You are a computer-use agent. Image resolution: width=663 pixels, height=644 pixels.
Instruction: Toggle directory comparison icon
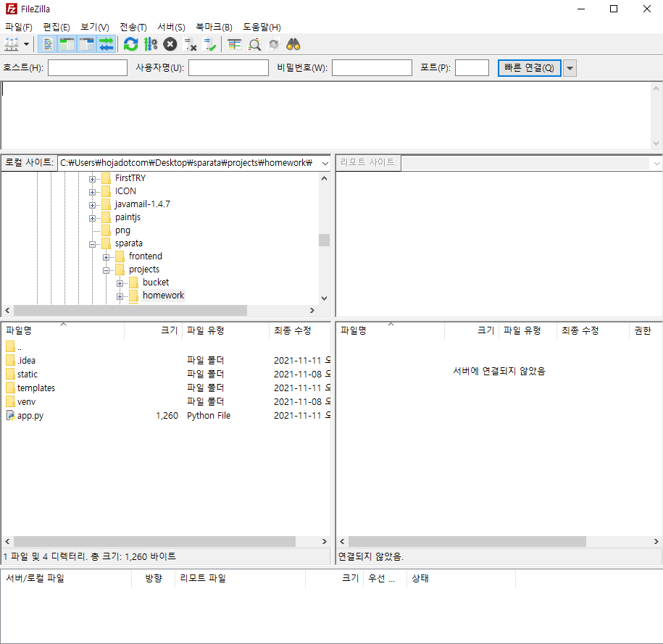(254, 44)
